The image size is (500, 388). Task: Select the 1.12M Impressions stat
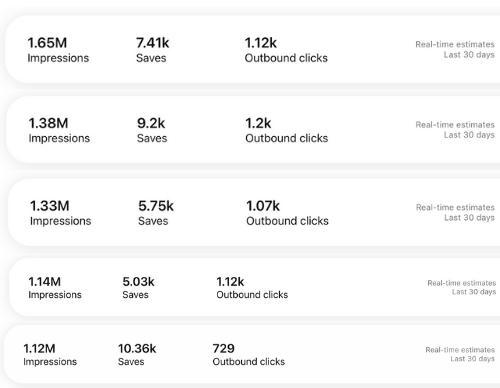(50, 355)
